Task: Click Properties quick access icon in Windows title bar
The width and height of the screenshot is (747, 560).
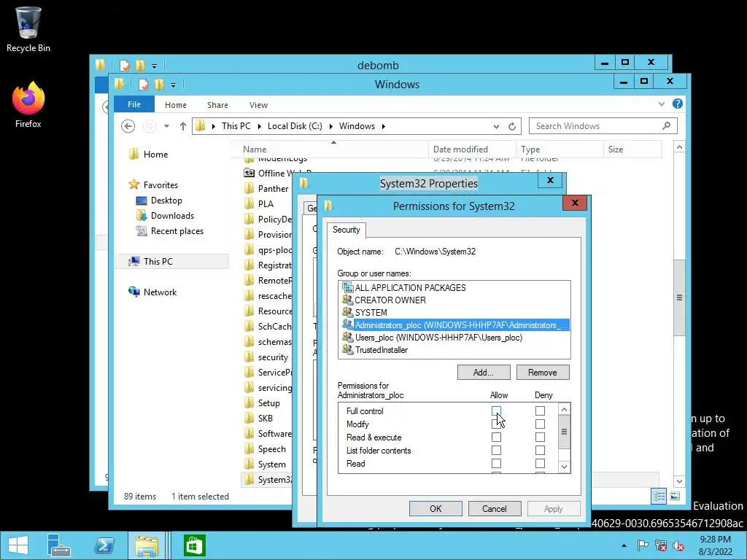Action: [144, 85]
